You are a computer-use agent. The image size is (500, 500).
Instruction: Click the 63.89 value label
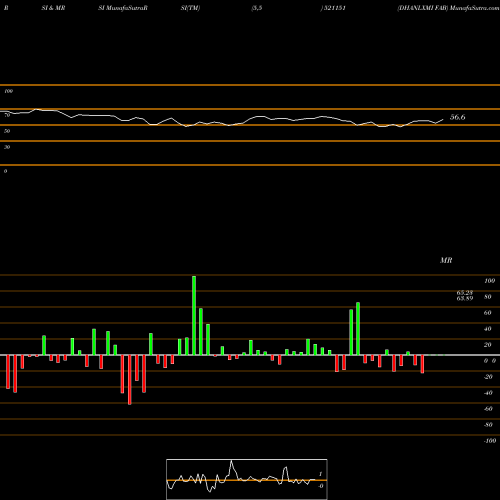click(x=465, y=298)
